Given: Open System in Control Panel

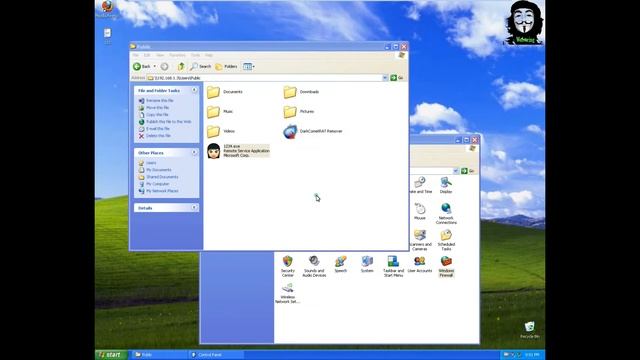Looking at the screenshot, I should [x=367, y=264].
